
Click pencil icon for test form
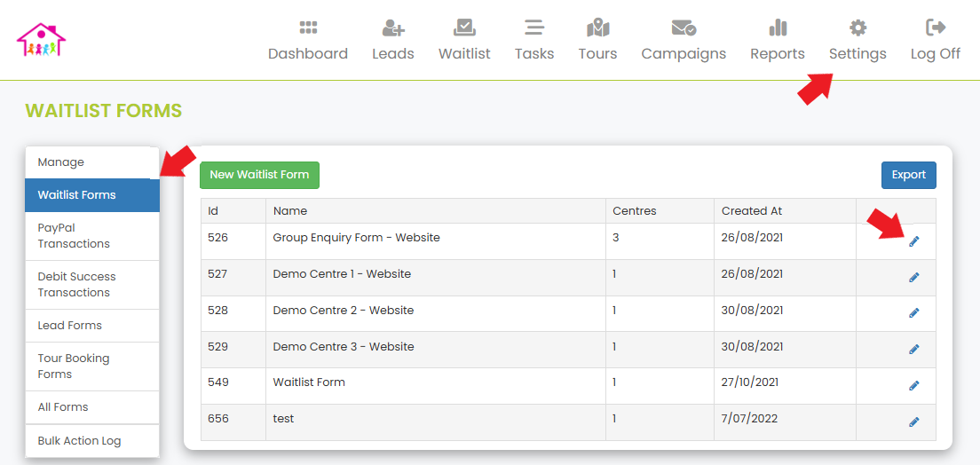point(913,422)
